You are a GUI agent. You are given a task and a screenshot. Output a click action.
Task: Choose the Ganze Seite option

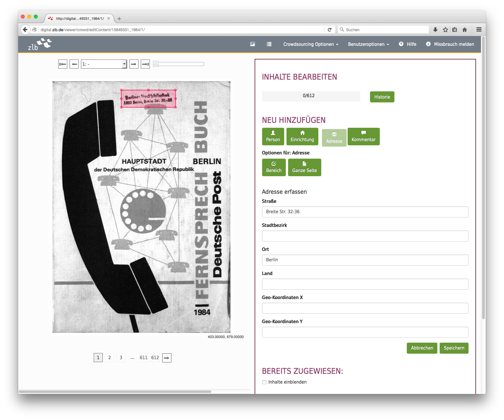click(x=304, y=167)
